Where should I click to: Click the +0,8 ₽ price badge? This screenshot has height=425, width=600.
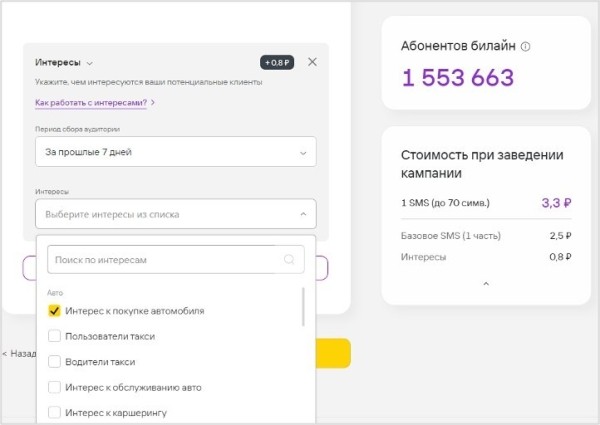click(276, 62)
